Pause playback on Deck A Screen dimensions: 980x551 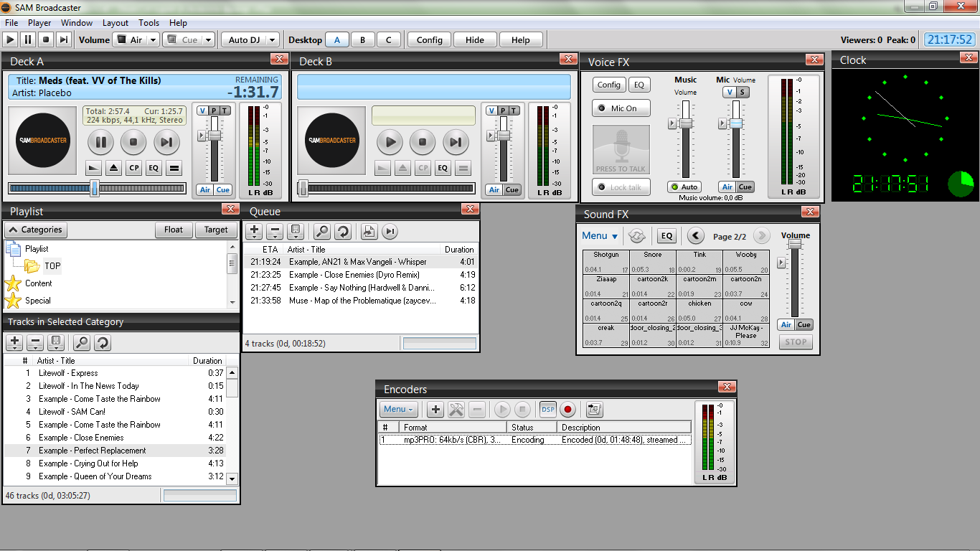(101, 142)
